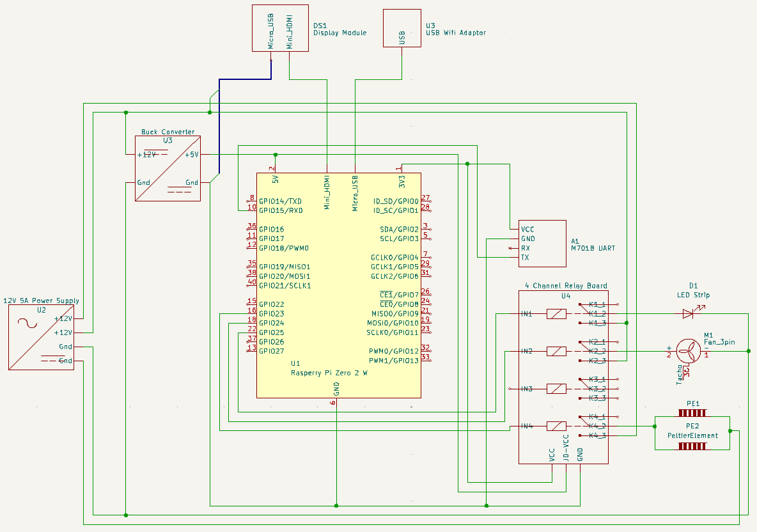Screen dimensions: 757x532
Task: Click the 12V 5A Power Supply title
Action: (x=41, y=301)
